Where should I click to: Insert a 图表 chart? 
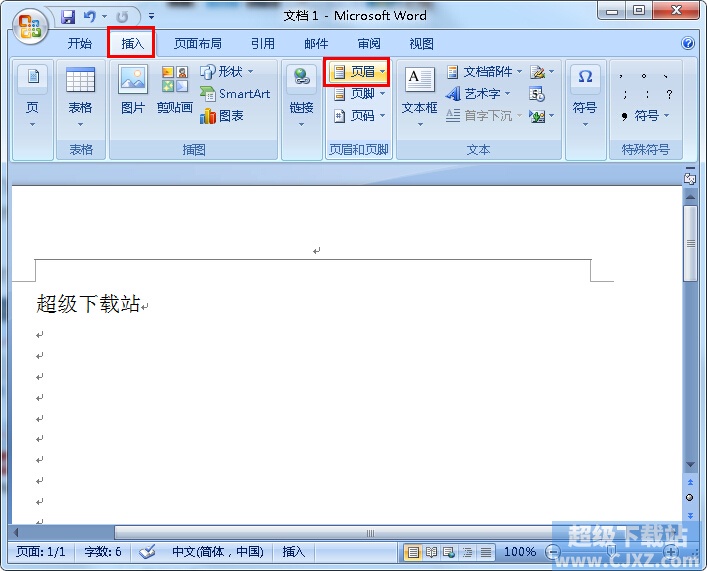[x=222, y=116]
